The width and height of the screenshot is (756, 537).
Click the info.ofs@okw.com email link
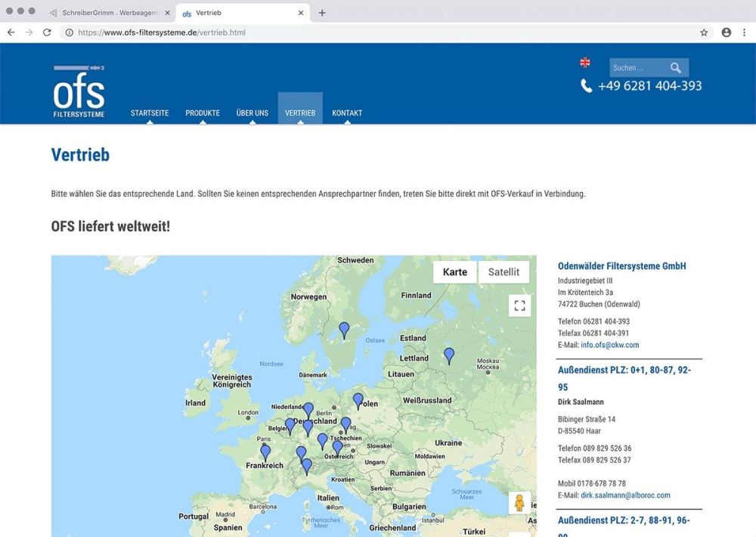(x=609, y=345)
